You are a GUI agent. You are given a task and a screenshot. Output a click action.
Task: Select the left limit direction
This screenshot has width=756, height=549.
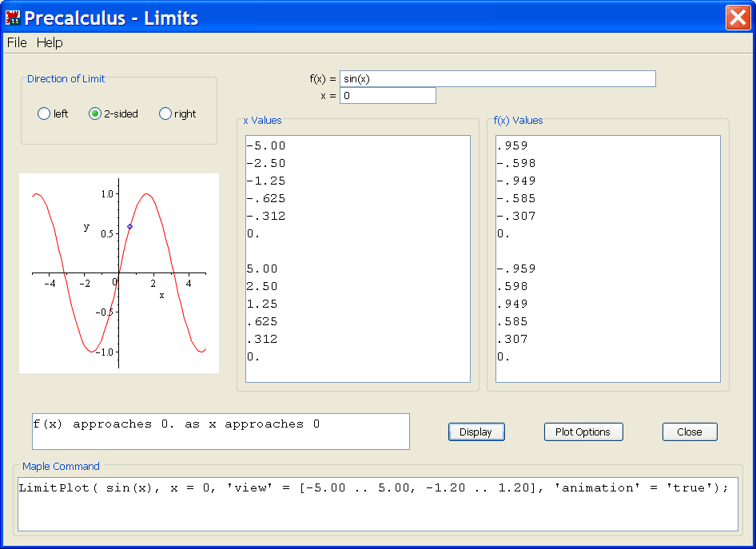(44, 114)
